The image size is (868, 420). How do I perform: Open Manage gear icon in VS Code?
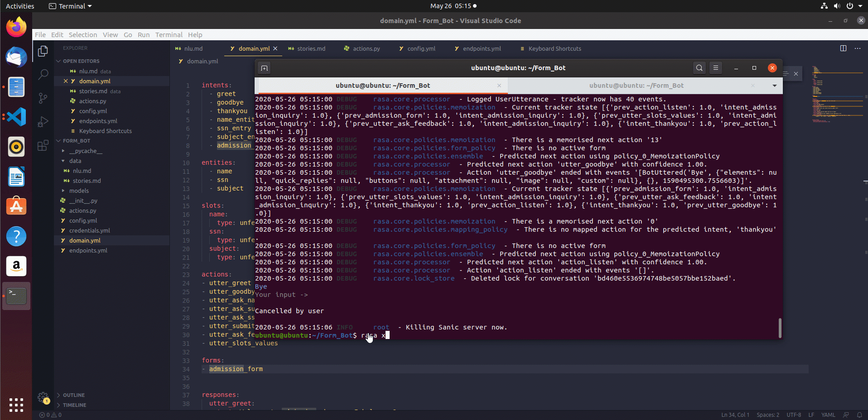[x=43, y=398]
